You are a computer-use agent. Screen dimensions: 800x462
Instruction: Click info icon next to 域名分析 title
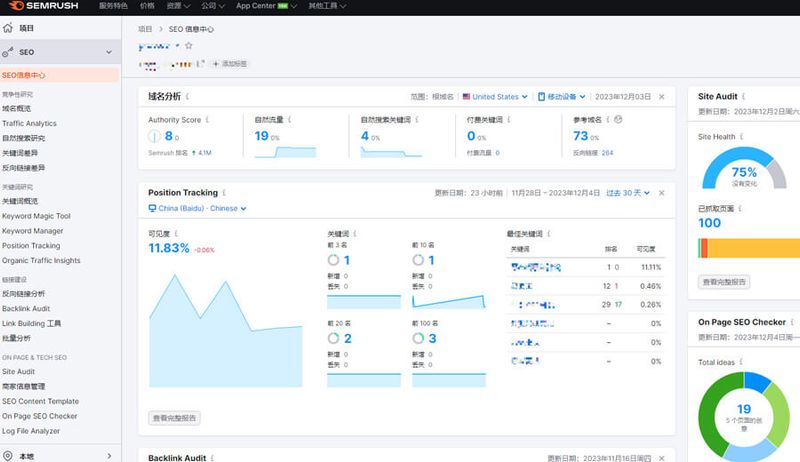coord(187,96)
